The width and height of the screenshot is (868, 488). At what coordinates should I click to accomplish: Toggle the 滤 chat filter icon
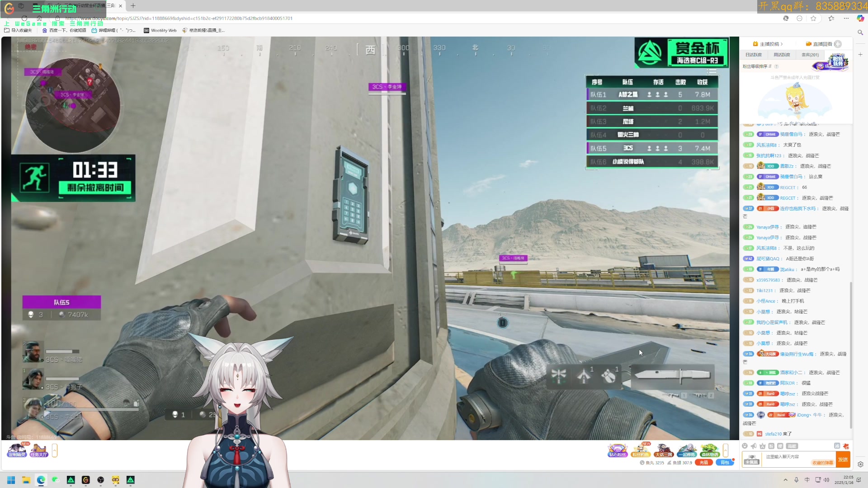(x=837, y=446)
